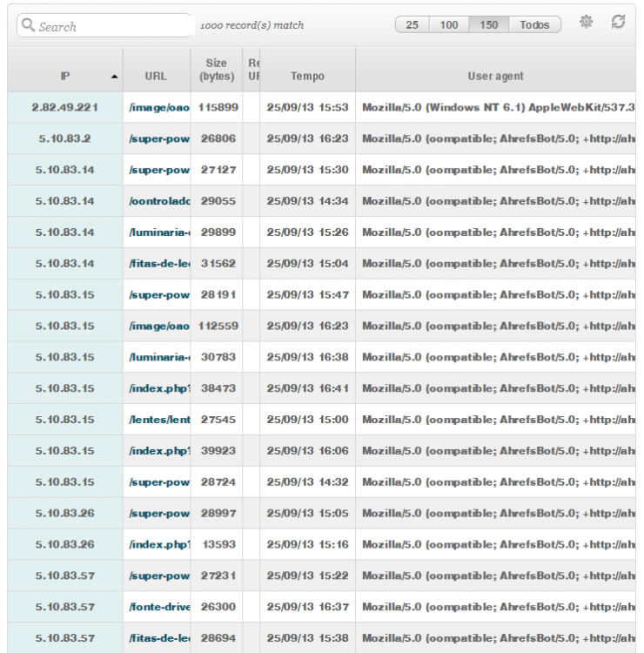The width and height of the screenshot is (644, 653).
Task: Type in the Search input field
Action: 109,26
